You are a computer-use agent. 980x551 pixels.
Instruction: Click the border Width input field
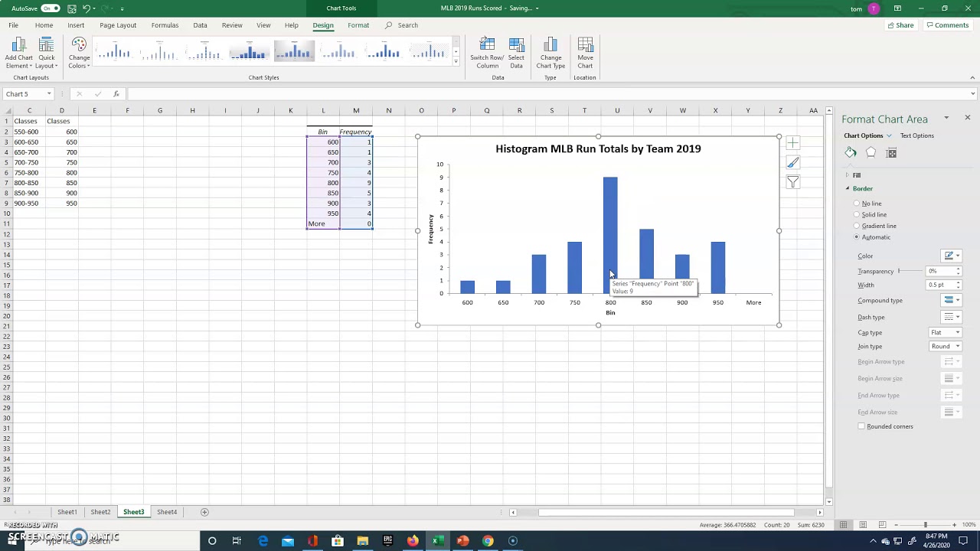pyautogui.click(x=939, y=285)
